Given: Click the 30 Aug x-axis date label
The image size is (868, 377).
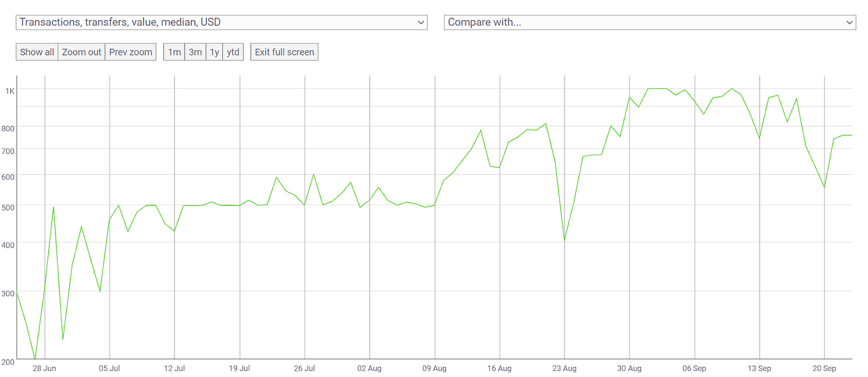Looking at the screenshot, I should (x=630, y=369).
